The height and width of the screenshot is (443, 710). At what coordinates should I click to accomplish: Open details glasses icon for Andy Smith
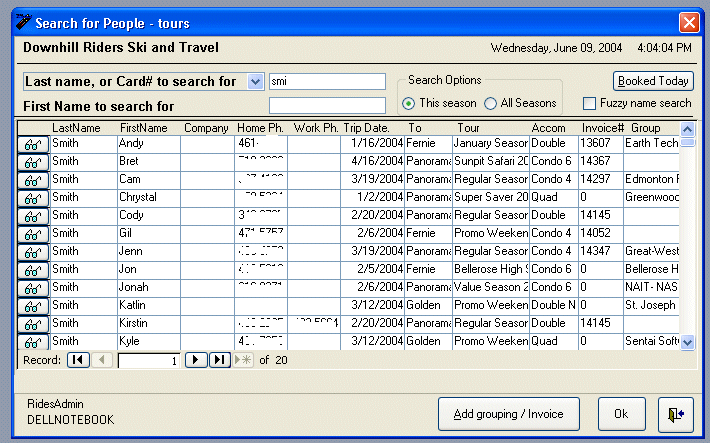click(x=33, y=144)
